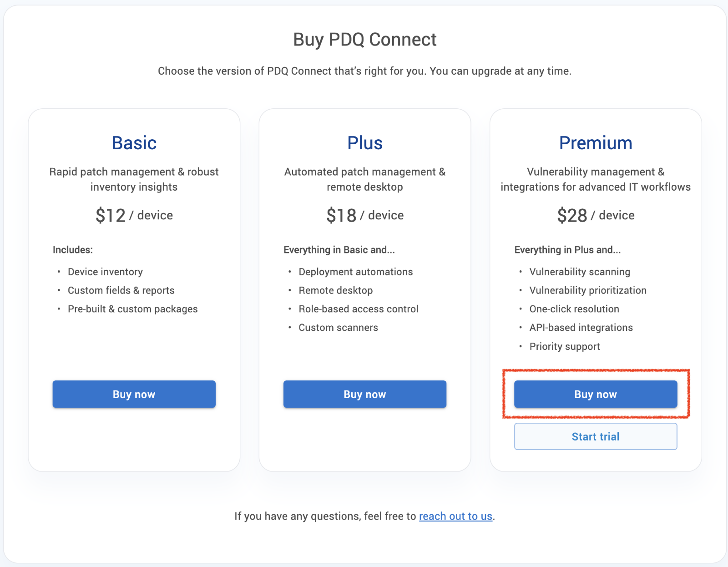Click Pre-built & custom packages item
This screenshot has width=728, height=567.
[133, 309]
